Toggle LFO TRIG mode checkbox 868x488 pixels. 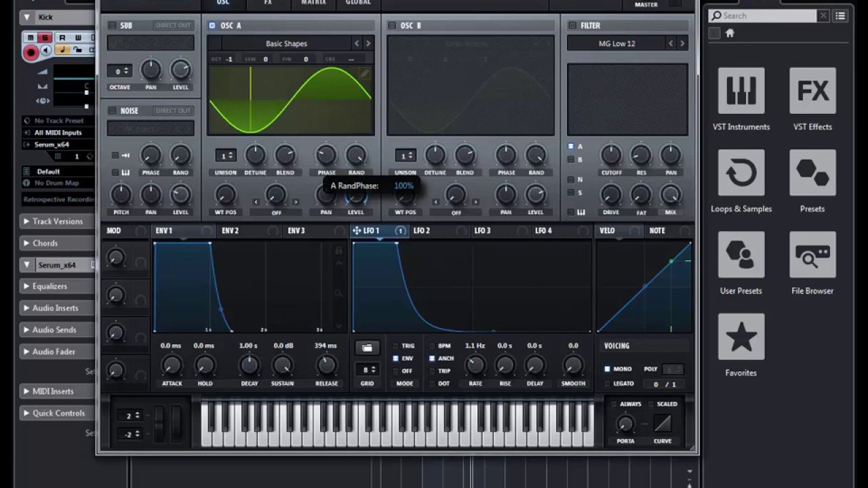395,346
